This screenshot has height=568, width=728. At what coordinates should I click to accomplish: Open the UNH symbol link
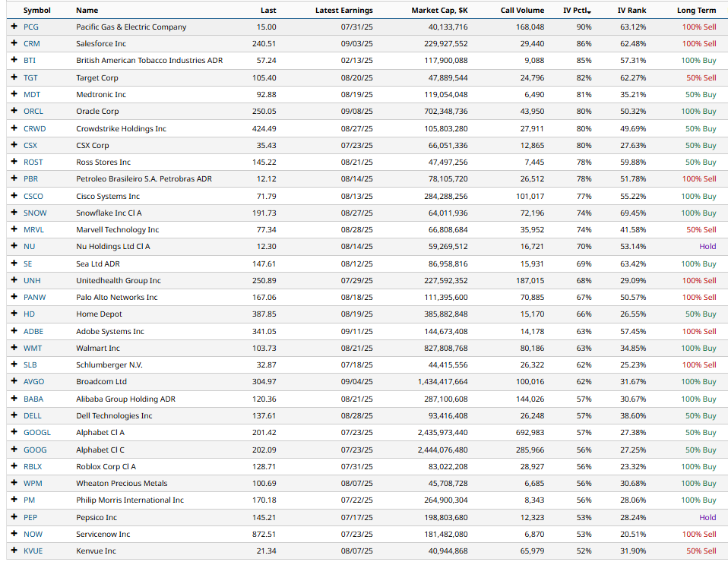[32, 281]
